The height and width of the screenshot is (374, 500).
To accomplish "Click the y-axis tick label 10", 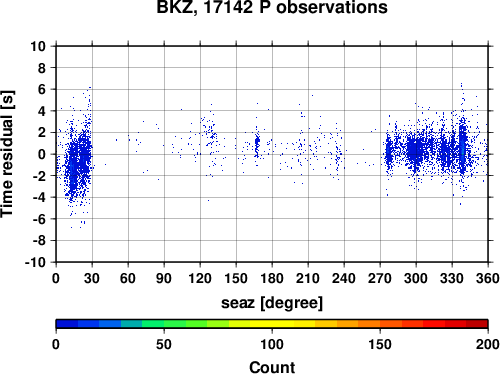I will coord(38,46).
